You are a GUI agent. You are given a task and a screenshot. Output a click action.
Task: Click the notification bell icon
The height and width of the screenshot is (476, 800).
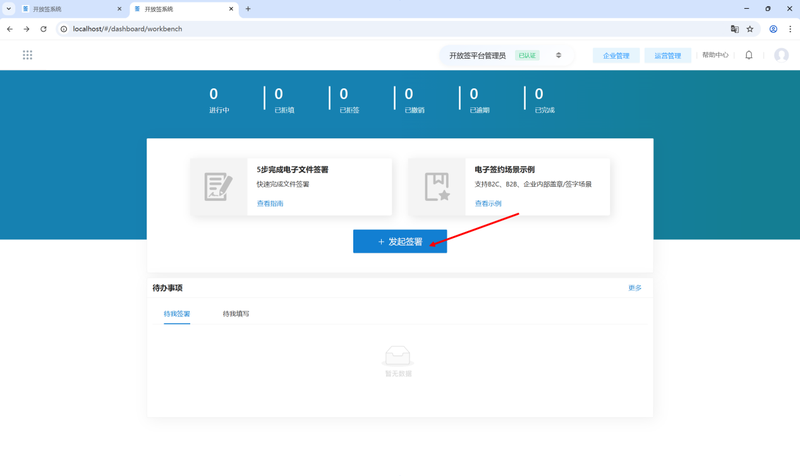[749, 55]
